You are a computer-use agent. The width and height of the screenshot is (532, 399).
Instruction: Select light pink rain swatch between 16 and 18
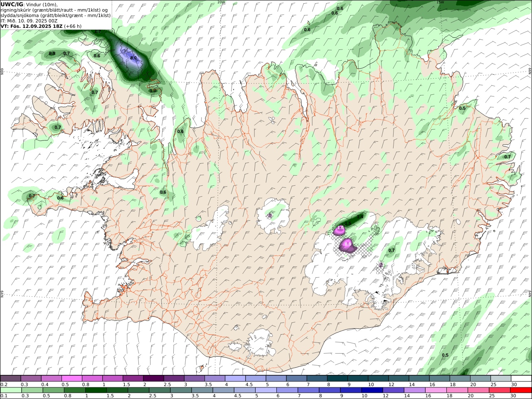click(x=436, y=390)
